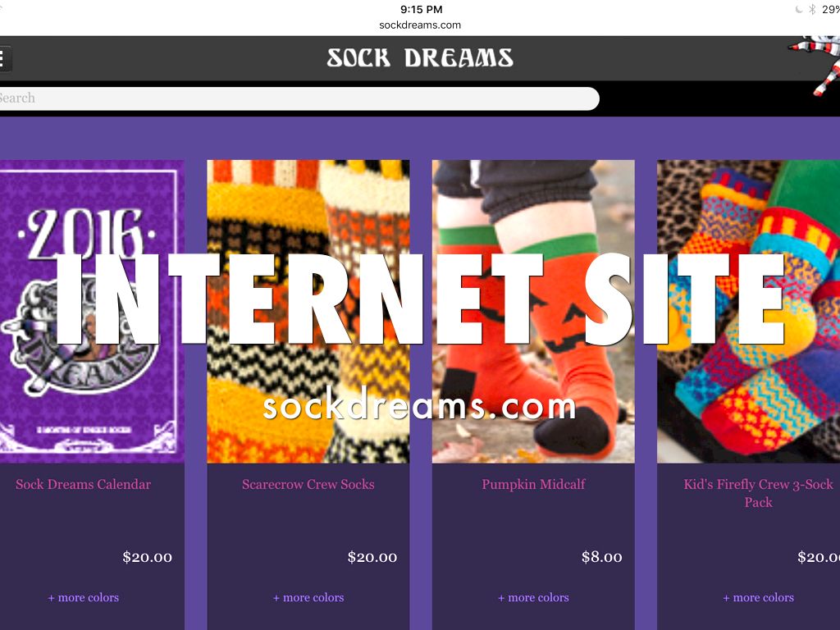This screenshot has width=840, height=630.
Task: Expand more colors under Sock Dreams Calendar
Action: click(83, 597)
